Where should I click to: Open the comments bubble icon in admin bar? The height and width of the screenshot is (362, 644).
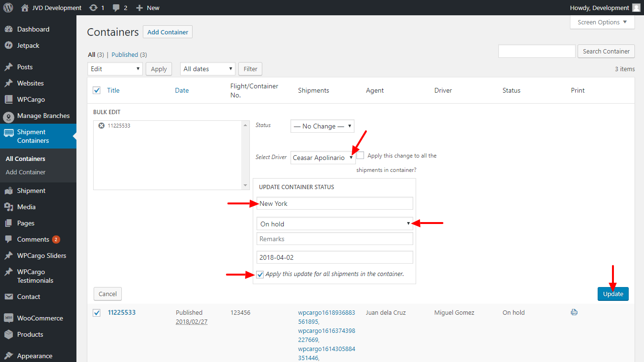click(117, 8)
